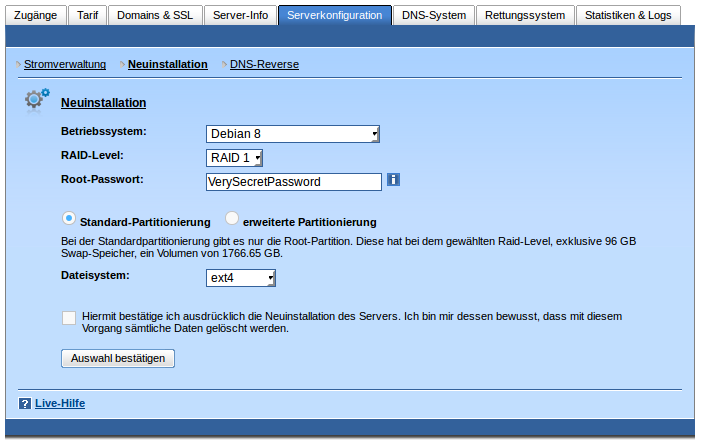The width and height of the screenshot is (703, 441).
Task: Click the gear icon next to Neuinstallation
Action: pos(37,99)
